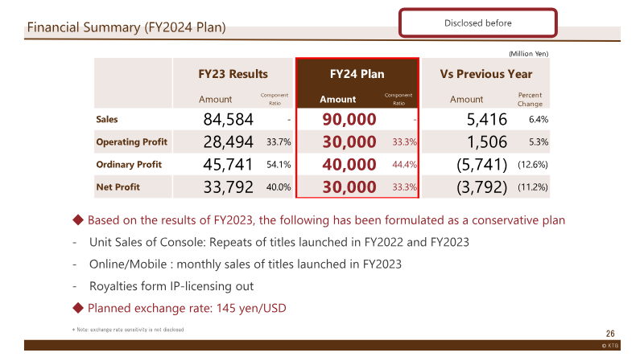Select the Vs Previous Year header
The height and width of the screenshot is (361, 644).
point(486,74)
